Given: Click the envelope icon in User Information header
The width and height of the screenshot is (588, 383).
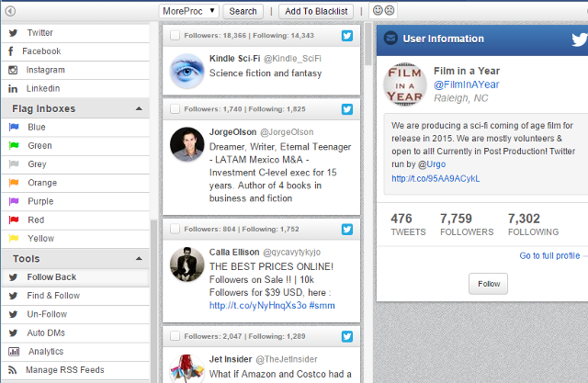Looking at the screenshot, I should [x=390, y=39].
